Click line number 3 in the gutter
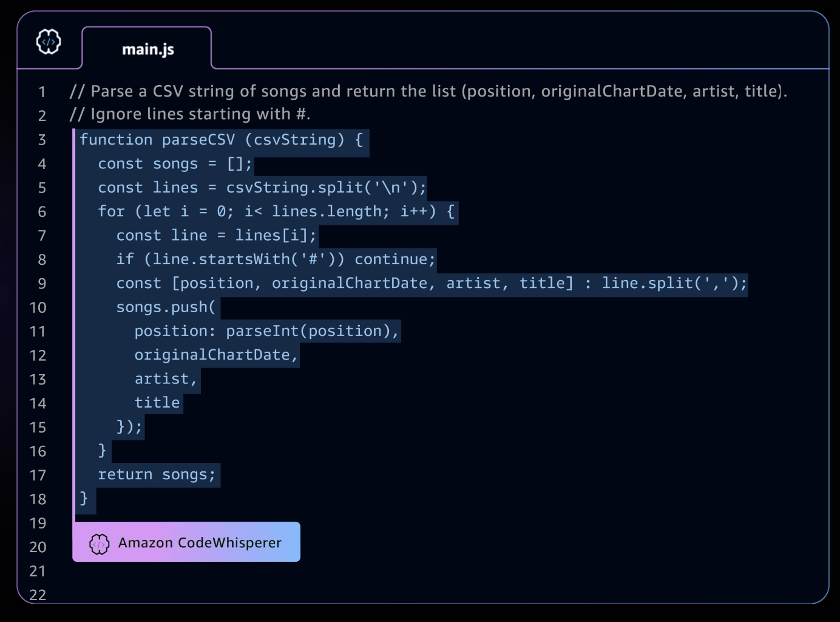The height and width of the screenshot is (622, 840). pos(42,140)
